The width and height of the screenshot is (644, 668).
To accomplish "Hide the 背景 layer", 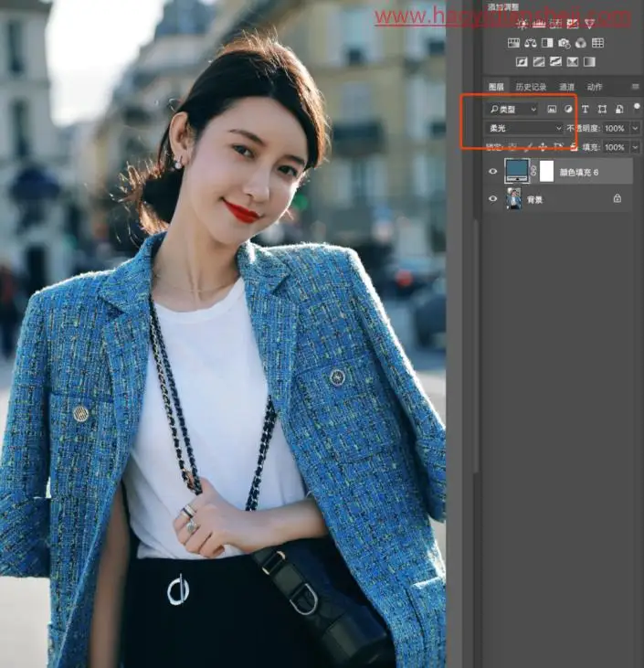I will 492,198.
